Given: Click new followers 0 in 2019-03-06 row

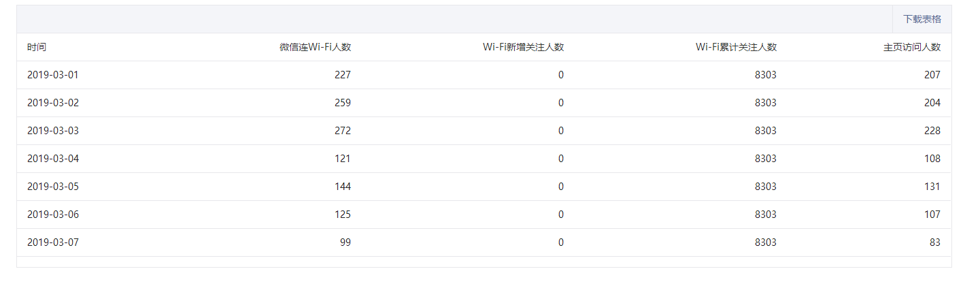Looking at the screenshot, I should 561,215.
